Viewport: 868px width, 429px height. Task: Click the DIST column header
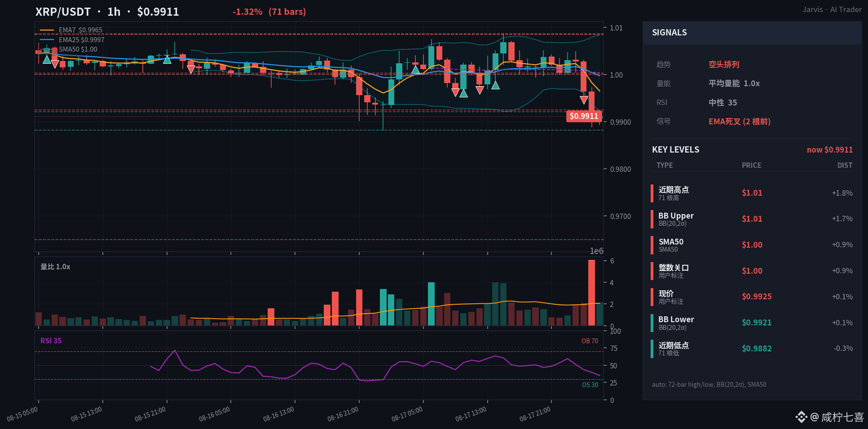pyautogui.click(x=845, y=165)
